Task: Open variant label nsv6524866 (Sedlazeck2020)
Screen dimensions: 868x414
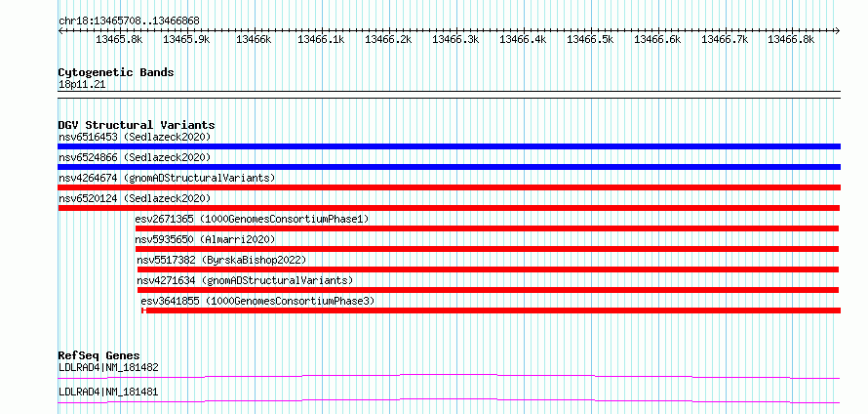Action: tap(135, 157)
